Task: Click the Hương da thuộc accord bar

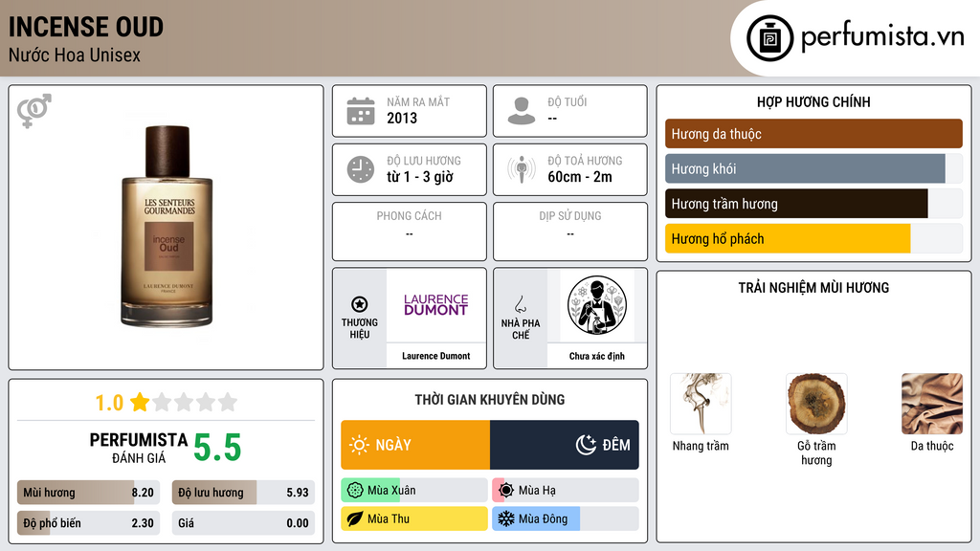Action: [x=813, y=134]
